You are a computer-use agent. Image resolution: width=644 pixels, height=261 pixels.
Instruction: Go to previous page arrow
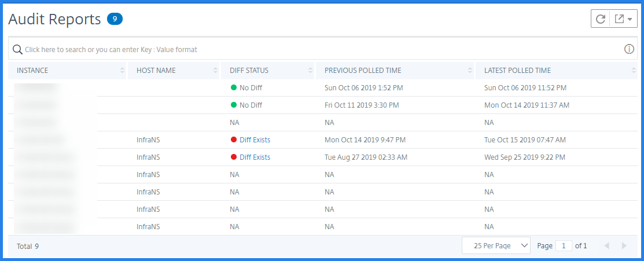(606, 246)
